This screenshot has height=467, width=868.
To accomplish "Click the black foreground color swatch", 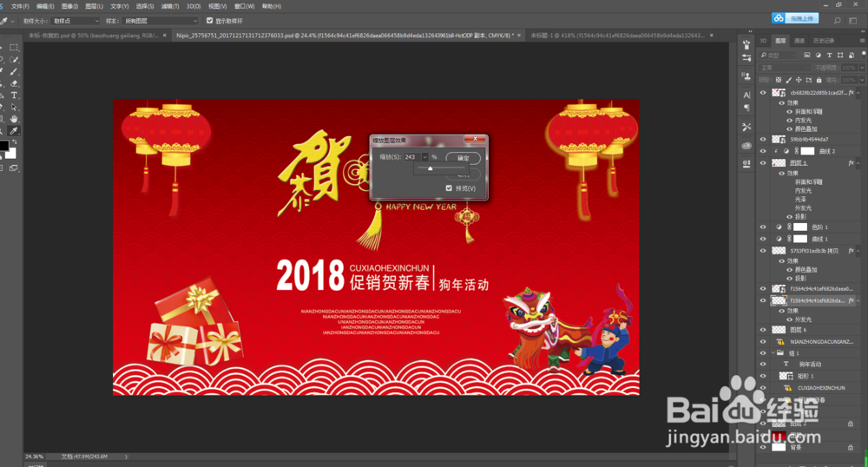I will (x=3, y=146).
